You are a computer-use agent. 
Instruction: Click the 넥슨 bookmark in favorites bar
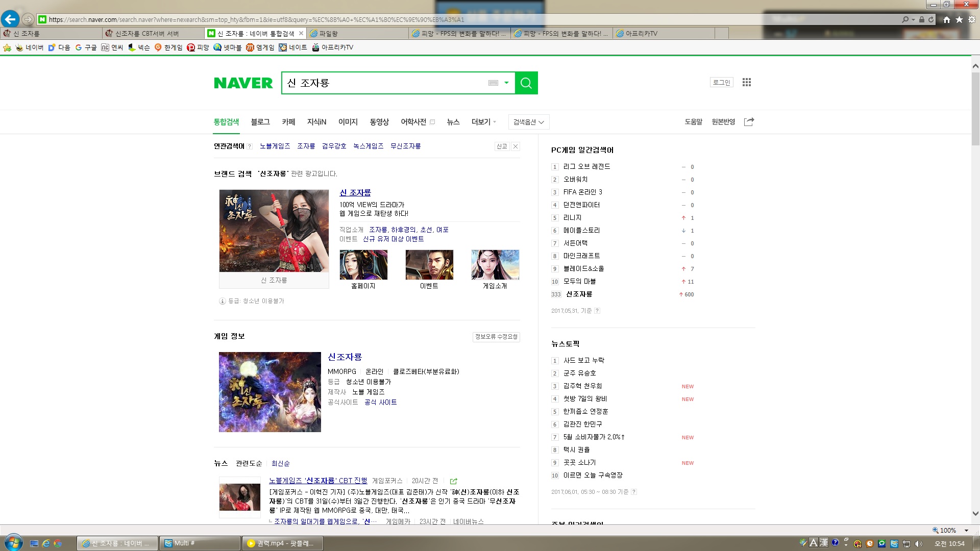coord(139,47)
